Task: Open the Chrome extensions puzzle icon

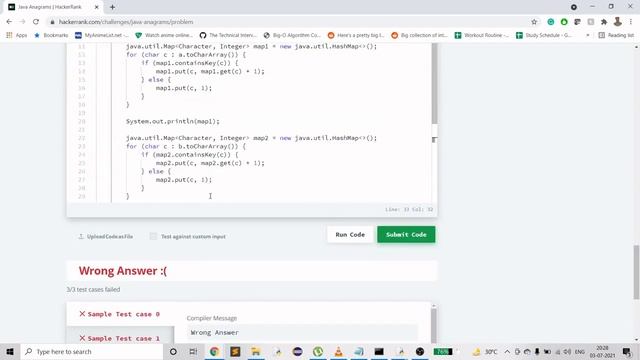Action: 604,22
